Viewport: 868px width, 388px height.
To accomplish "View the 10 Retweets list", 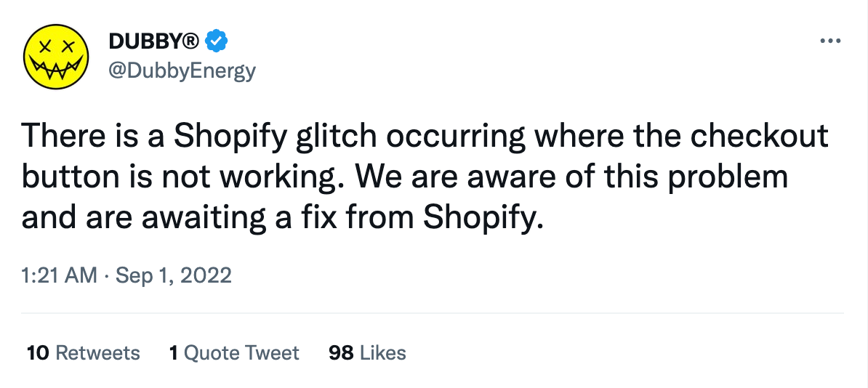I will (83, 352).
